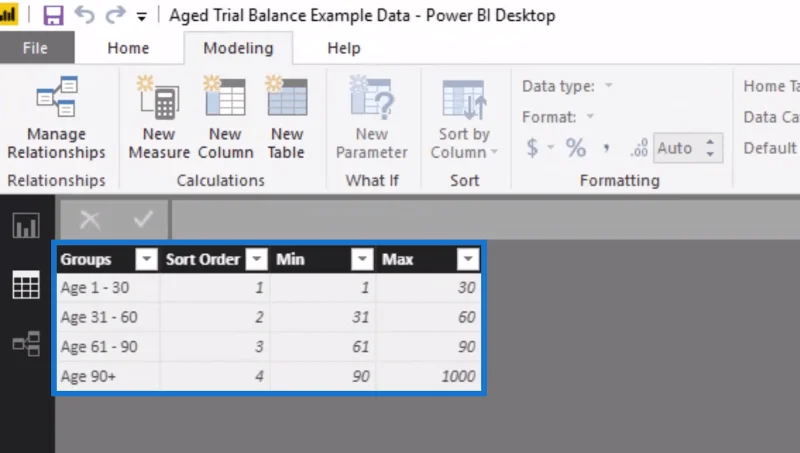Open the Customize Quick Access Toolbar arrow

click(141, 17)
